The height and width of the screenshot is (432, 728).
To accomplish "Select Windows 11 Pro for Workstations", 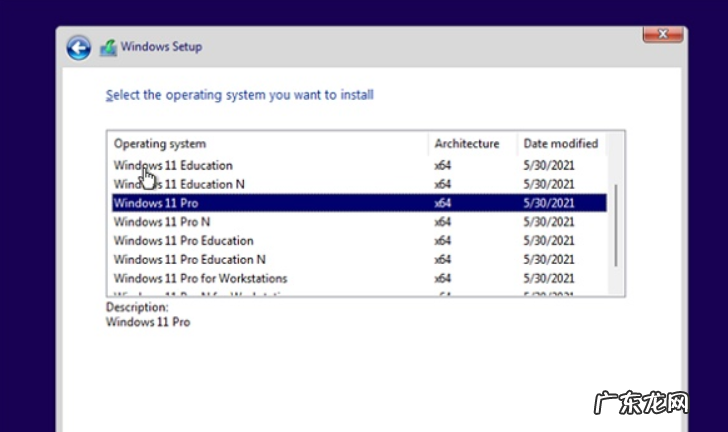I will 359,278.
